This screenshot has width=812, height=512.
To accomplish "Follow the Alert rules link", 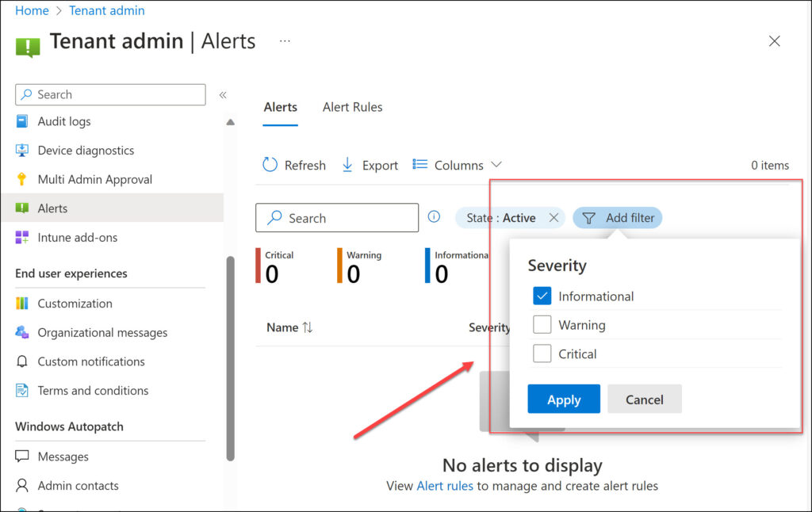I will pyautogui.click(x=445, y=486).
